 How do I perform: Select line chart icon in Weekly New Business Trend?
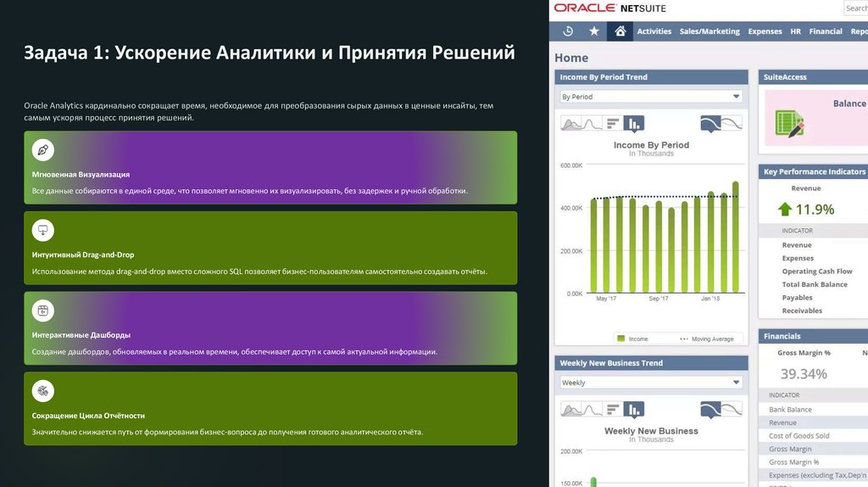592,410
